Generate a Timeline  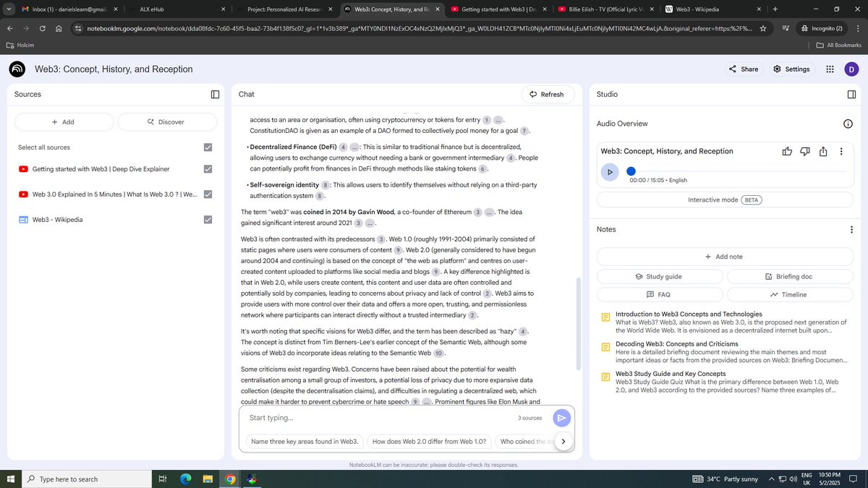(790, 294)
